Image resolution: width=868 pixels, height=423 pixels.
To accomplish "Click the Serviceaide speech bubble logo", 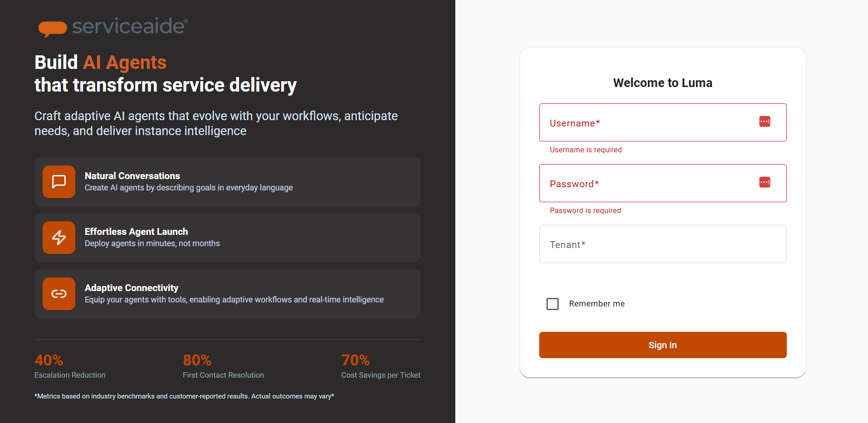I will click(53, 29).
